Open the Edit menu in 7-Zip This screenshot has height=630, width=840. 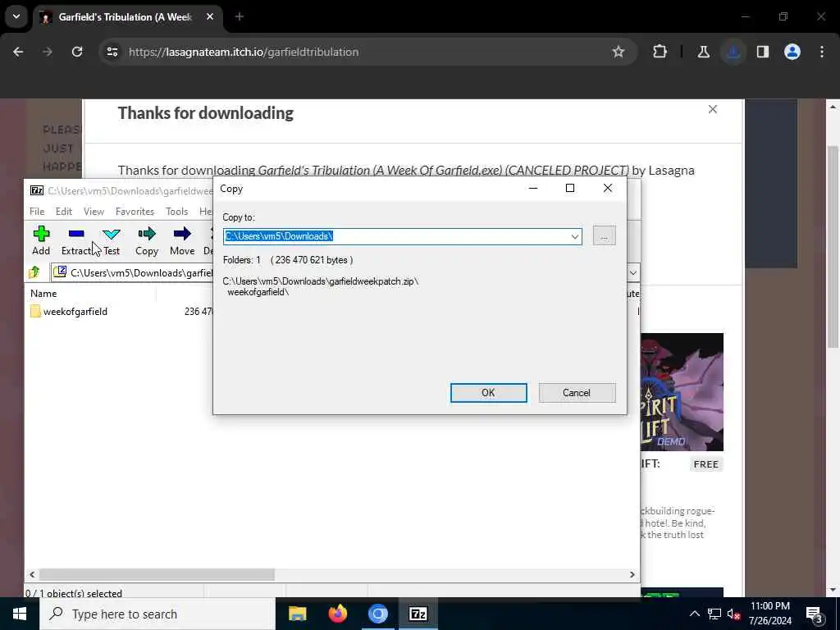64,211
